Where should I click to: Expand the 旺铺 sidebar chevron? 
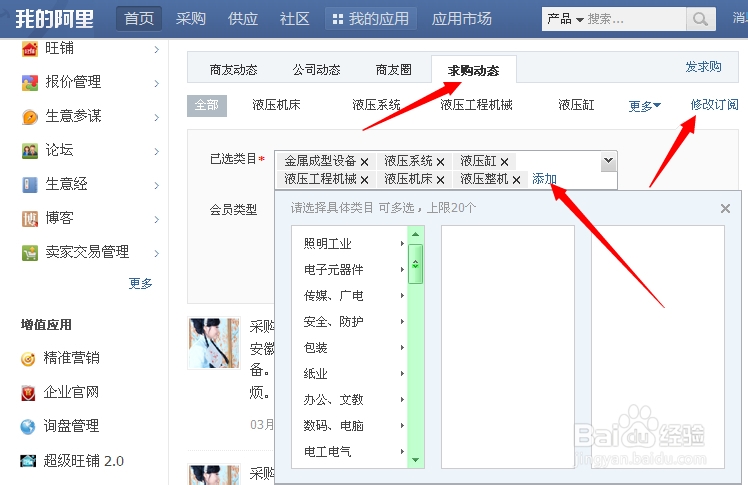click(156, 50)
